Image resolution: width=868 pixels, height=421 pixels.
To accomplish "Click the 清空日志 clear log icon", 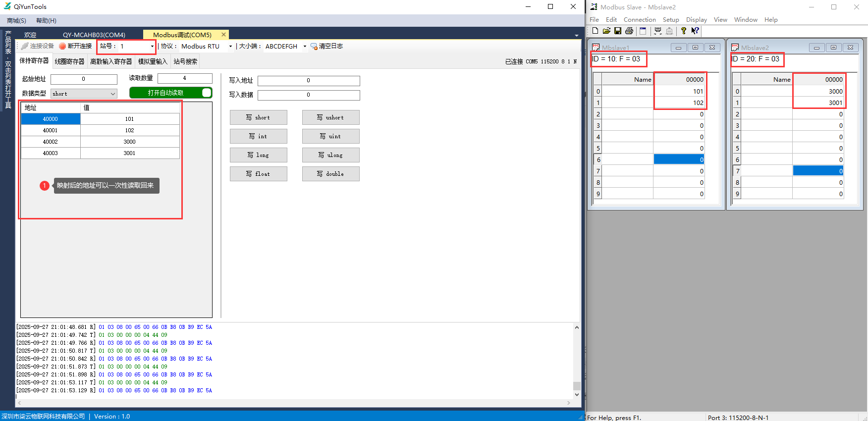I will tap(314, 46).
